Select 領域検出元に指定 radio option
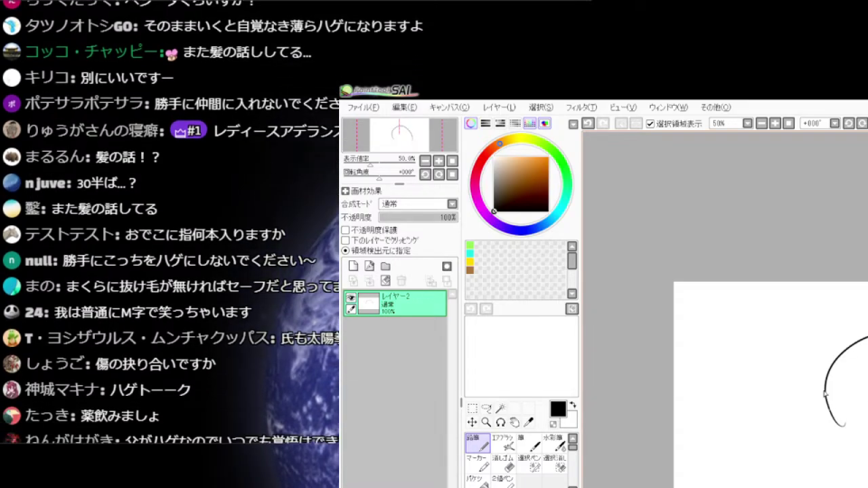 345,250
